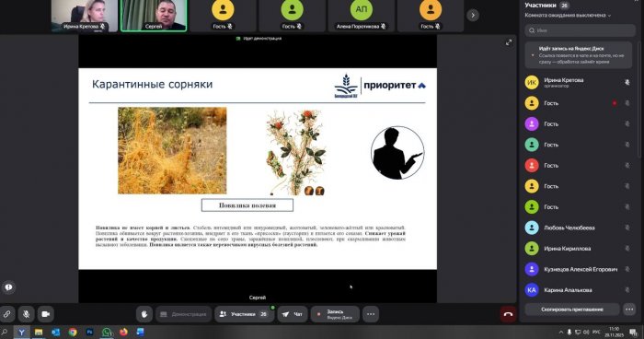
Task: Start screen sharing via Демонстрация
Action: point(184,314)
